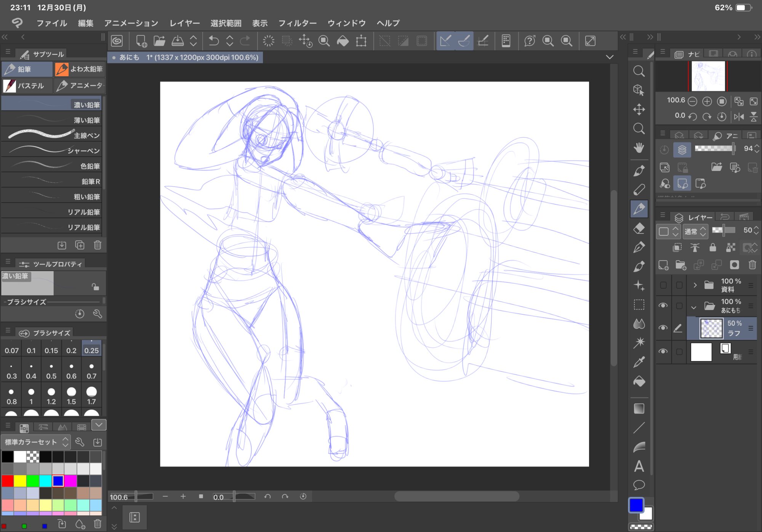The image size is (762, 532).
Task: Toggle snap to ruler in toolbar
Action: (x=446, y=41)
